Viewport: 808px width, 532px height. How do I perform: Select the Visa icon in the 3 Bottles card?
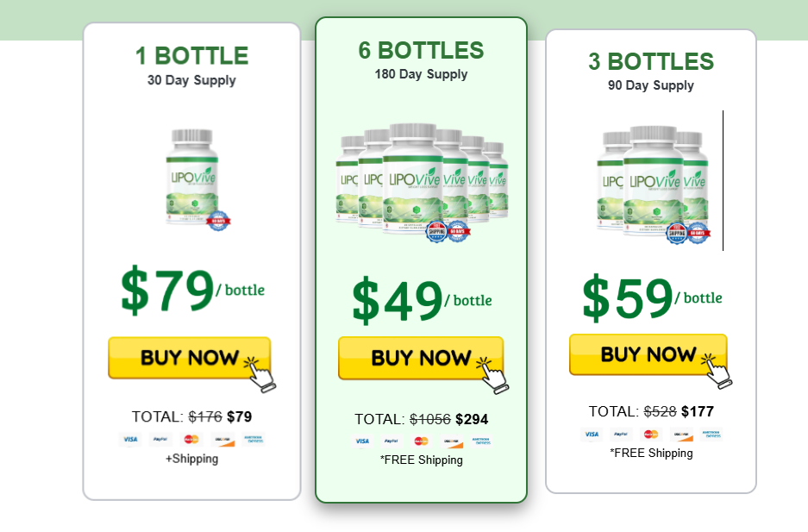coord(592,435)
